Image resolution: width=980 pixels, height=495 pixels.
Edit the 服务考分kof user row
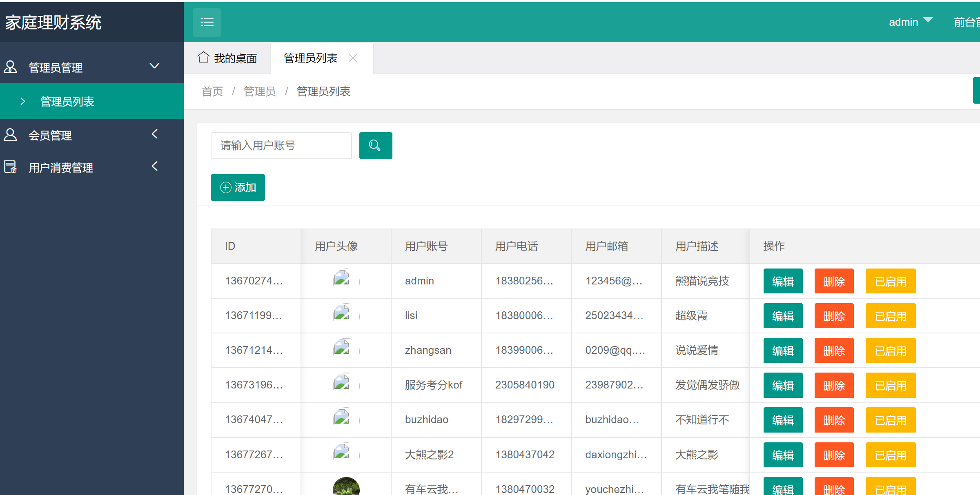coord(783,385)
